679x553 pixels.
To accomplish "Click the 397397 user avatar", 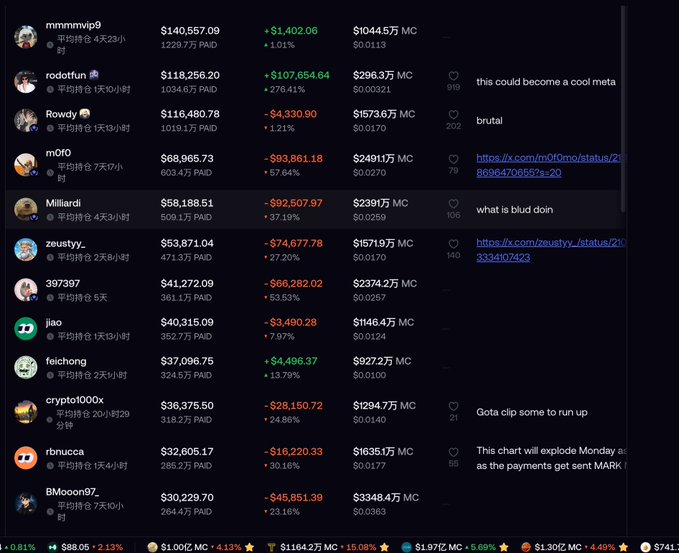I will click(26, 290).
